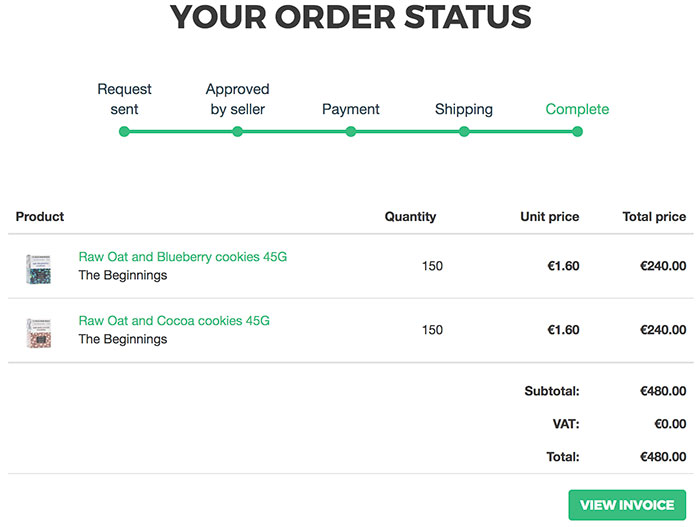The height and width of the screenshot is (527, 700).
Task: Click the Blueberry cookies product thumbnail
Action: pyautogui.click(x=38, y=268)
